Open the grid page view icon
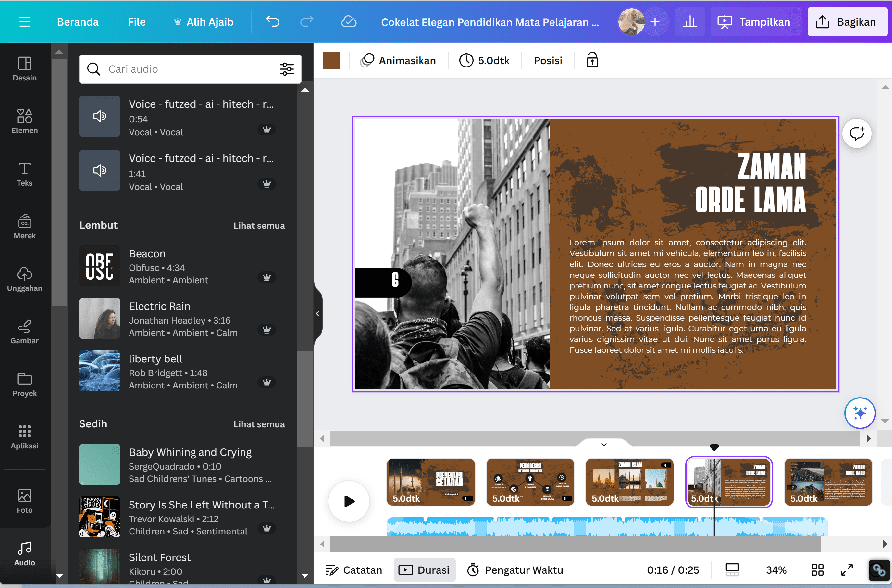The image size is (892, 588). (x=817, y=570)
